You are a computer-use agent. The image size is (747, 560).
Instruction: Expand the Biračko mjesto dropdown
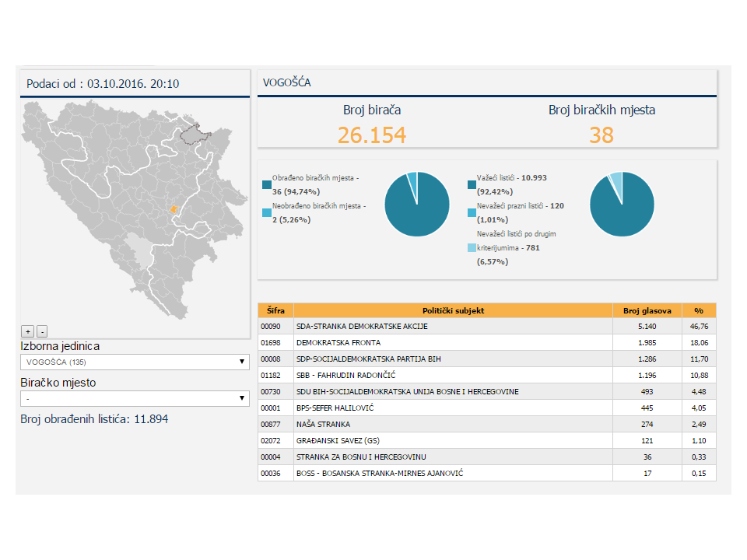[x=135, y=398]
